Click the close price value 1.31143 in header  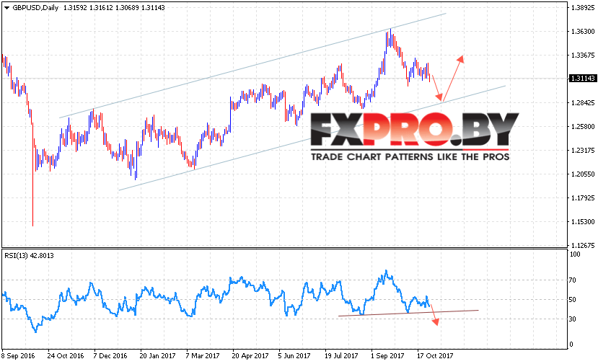153,8
